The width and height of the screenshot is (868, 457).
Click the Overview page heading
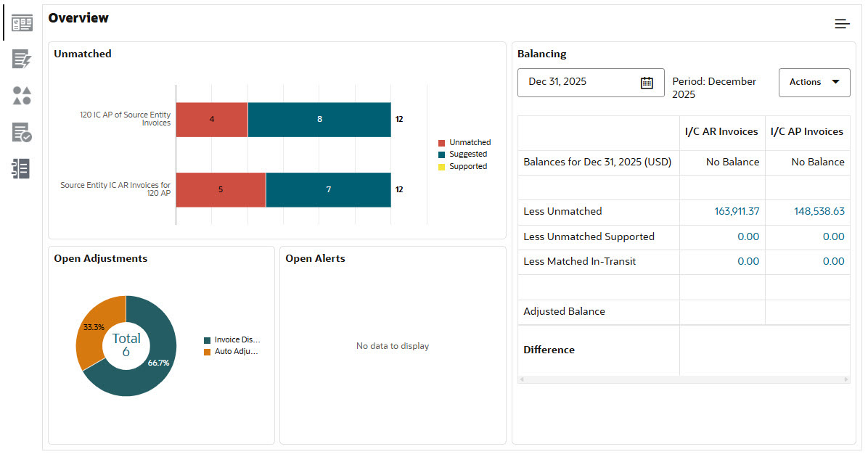(x=78, y=17)
